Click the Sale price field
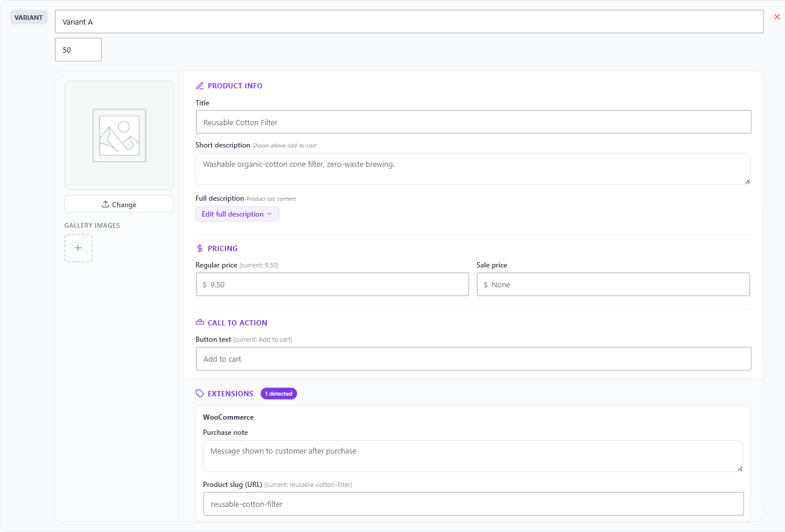Viewport: 785px width, 532px height. [x=613, y=284]
